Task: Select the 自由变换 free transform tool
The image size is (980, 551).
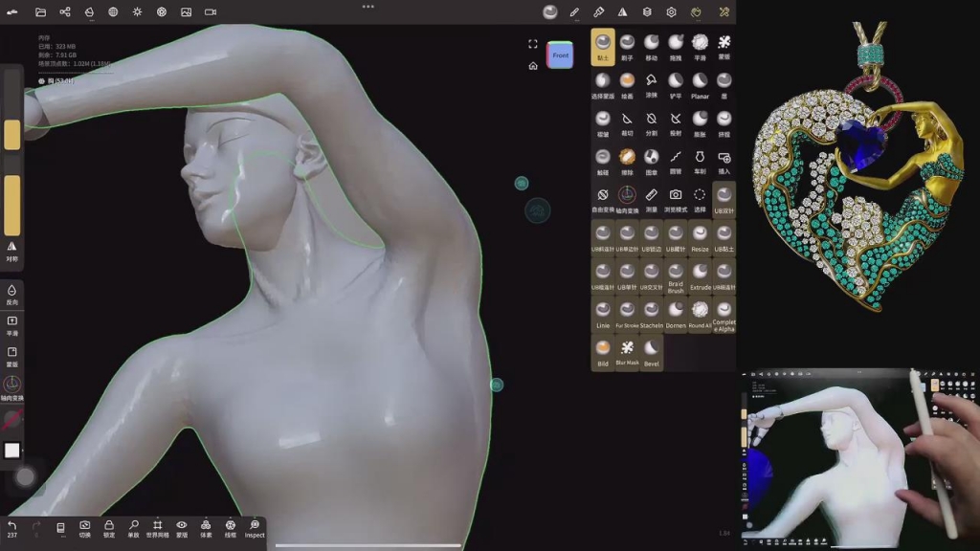Action: point(603,199)
